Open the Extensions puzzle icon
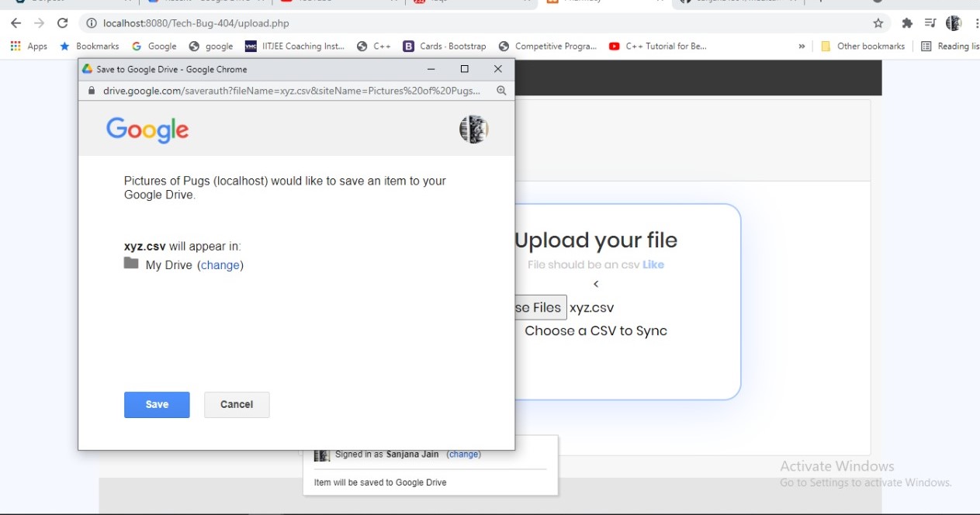The image size is (980, 515). pos(907,23)
